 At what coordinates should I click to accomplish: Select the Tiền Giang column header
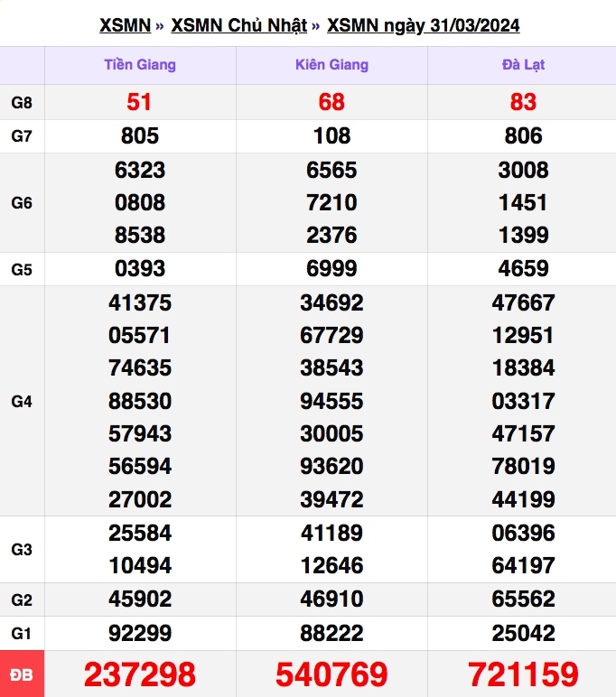[140, 65]
